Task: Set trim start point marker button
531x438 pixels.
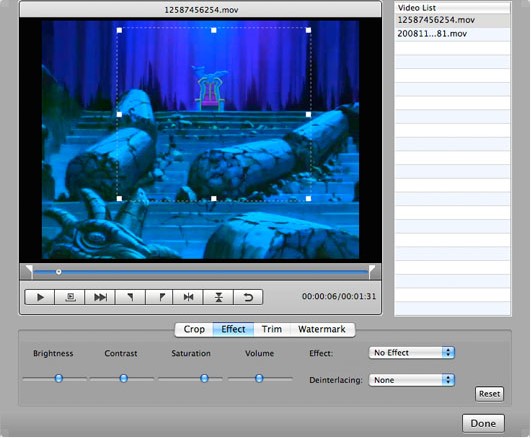Action: [130, 297]
